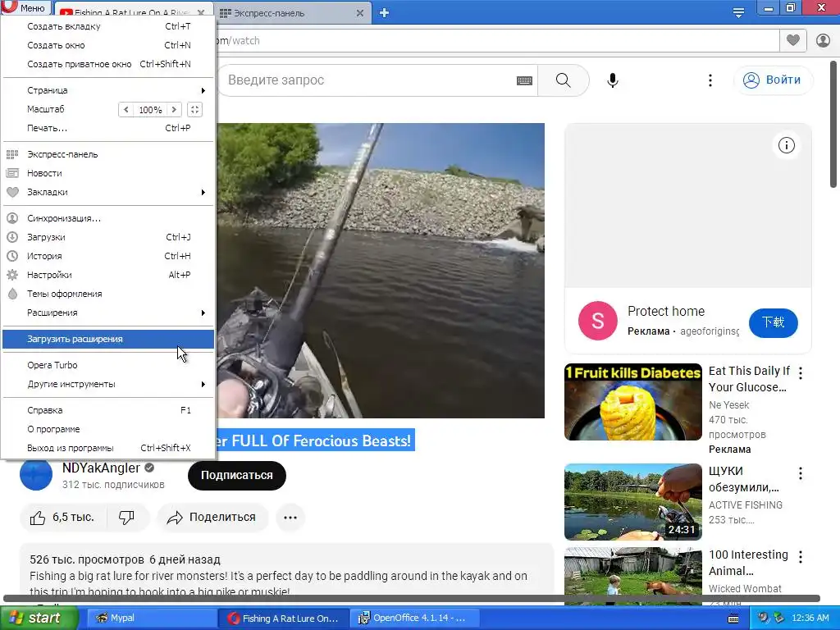840x630 pixels.
Task: Open YouTube settings three-dot menu
Action: coord(710,80)
